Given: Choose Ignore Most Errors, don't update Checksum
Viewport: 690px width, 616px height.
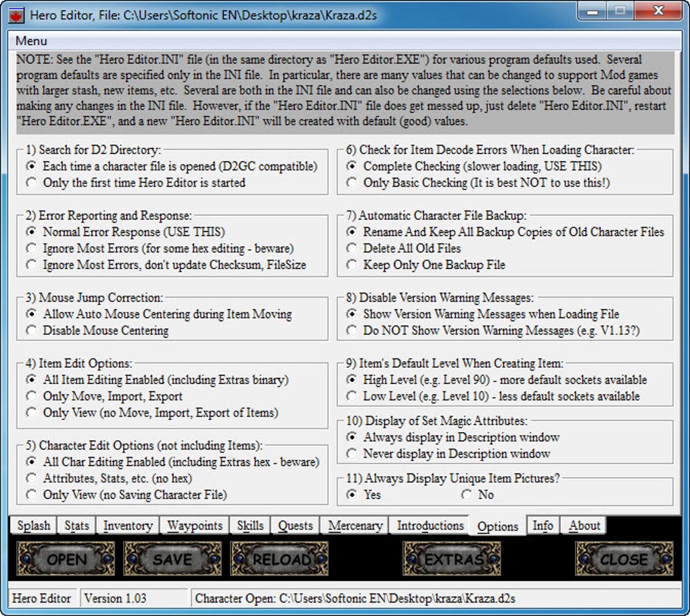Looking at the screenshot, I should (x=166, y=265).
